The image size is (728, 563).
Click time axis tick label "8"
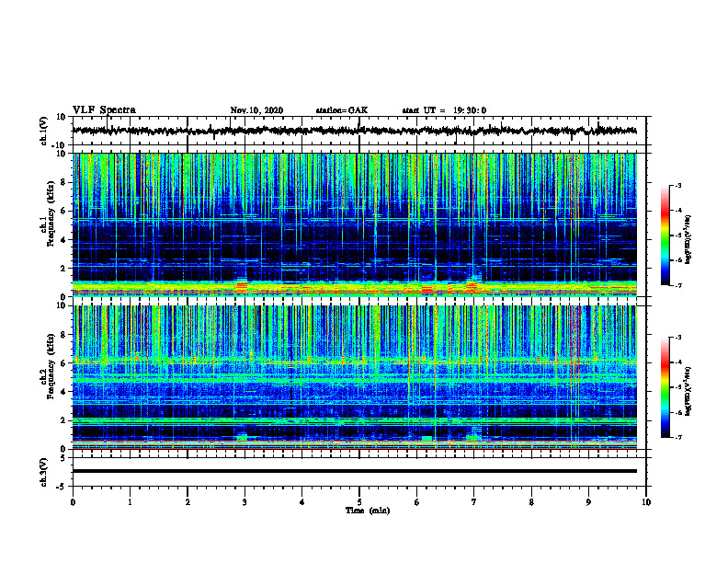[x=531, y=502]
